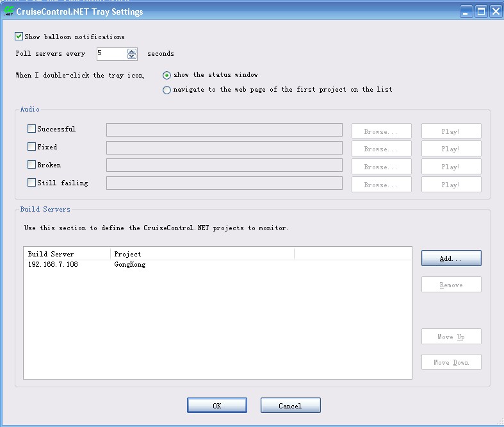Image resolution: width=504 pixels, height=427 pixels.
Task: Decrease poll seconds with down arrow
Action: 132,56
